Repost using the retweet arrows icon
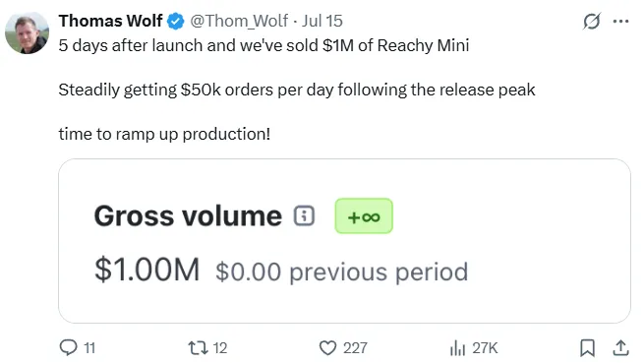 tap(198, 348)
